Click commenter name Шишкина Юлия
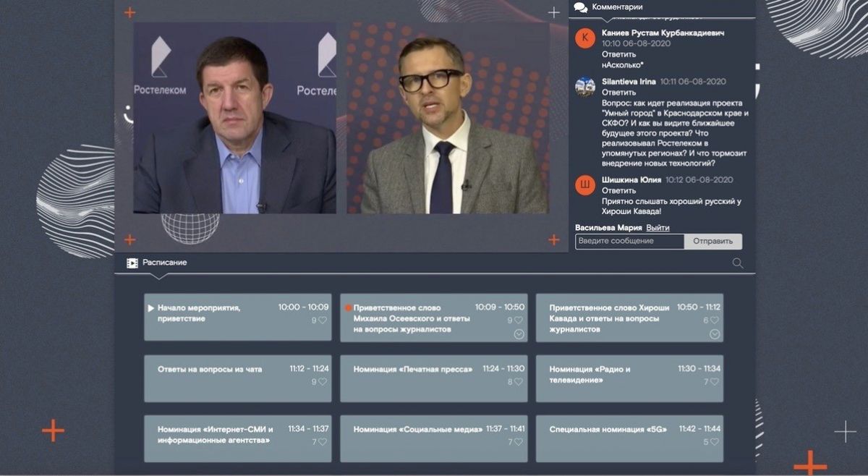The height and width of the screenshot is (476, 868). coord(631,180)
